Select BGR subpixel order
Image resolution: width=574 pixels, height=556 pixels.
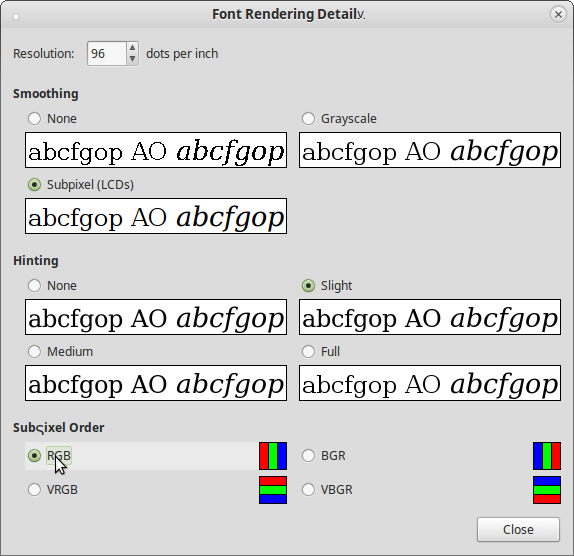308,456
